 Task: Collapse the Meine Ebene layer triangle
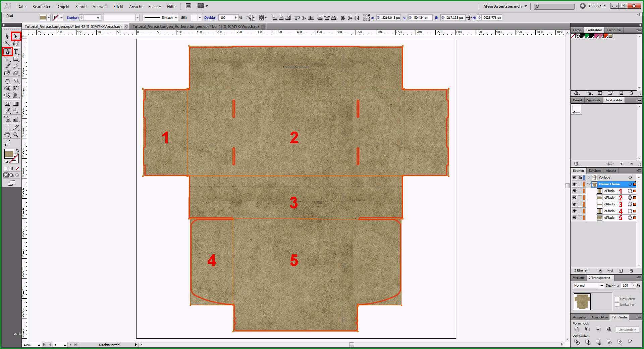pyautogui.click(x=589, y=184)
